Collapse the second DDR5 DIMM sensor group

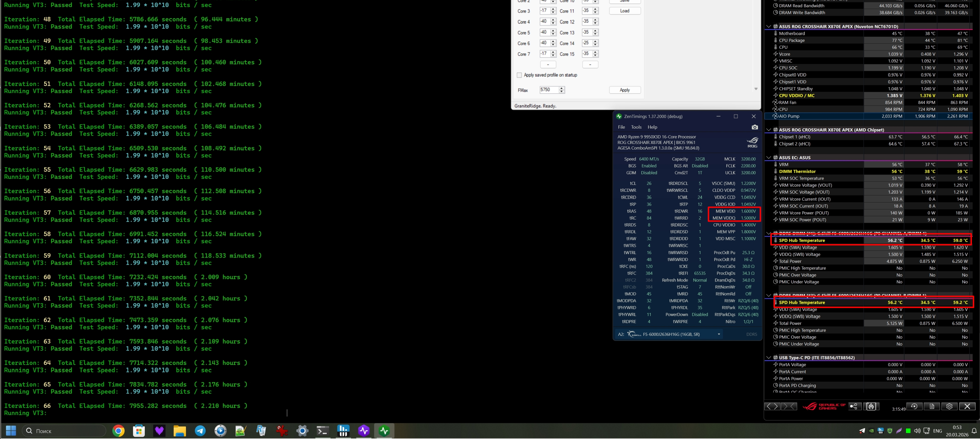pos(769,295)
